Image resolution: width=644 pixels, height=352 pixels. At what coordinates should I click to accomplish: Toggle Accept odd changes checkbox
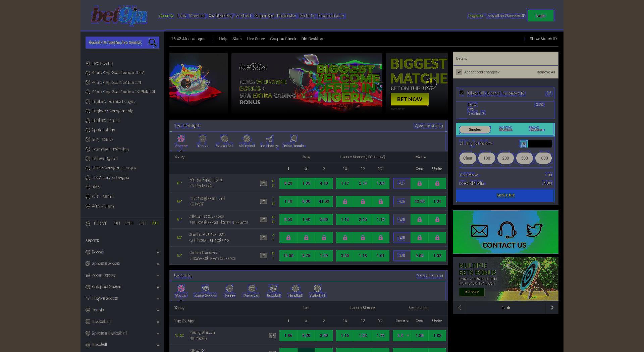coord(459,72)
